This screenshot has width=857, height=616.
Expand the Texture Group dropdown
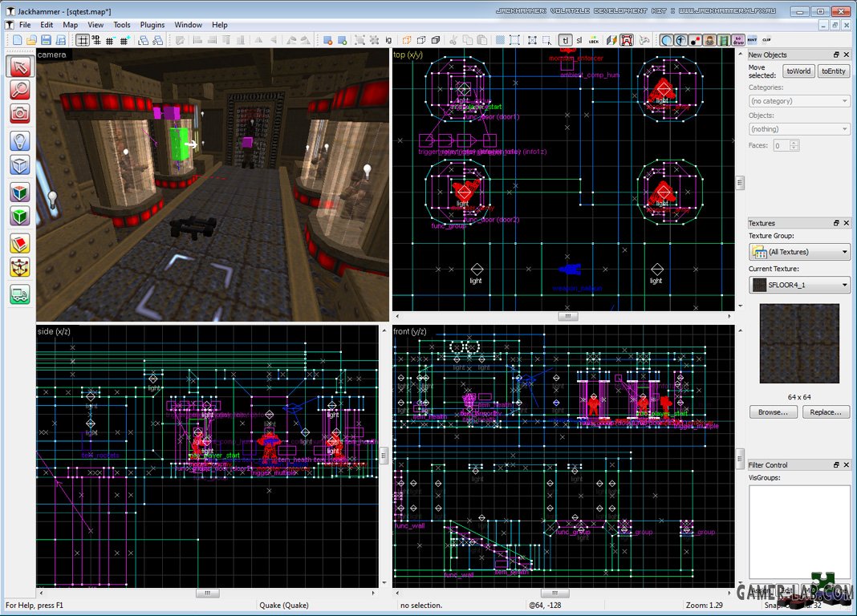799,252
